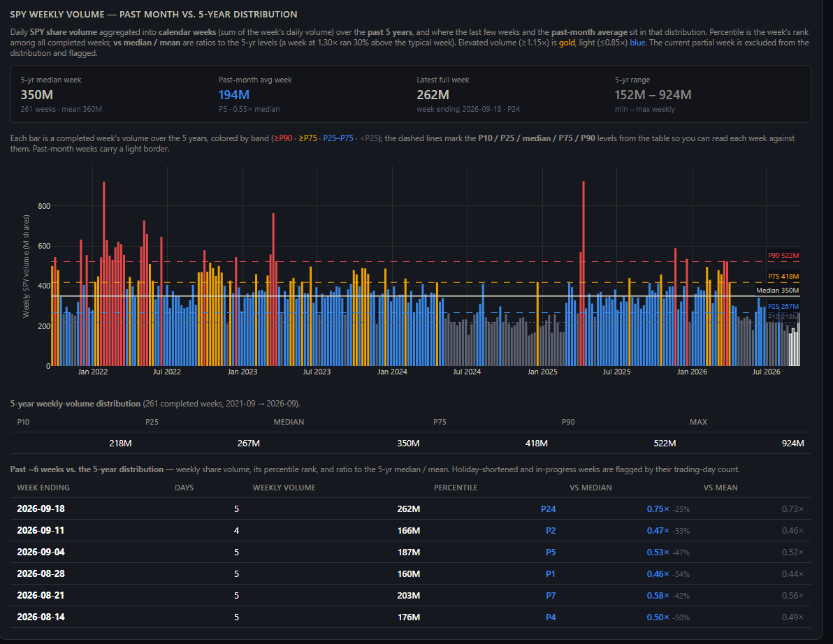The height and width of the screenshot is (644, 833).
Task: Click the '166M' weekly volume cell
Action: 409,531
